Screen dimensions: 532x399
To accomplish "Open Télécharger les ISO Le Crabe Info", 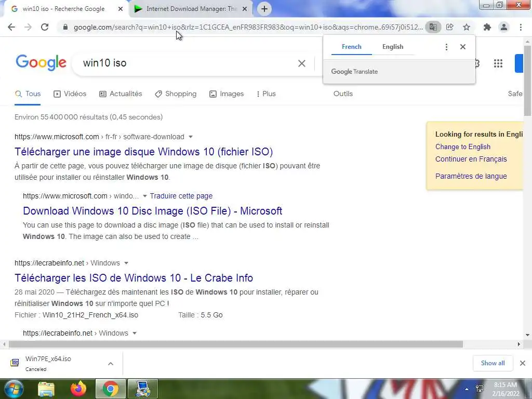I will (134, 278).
